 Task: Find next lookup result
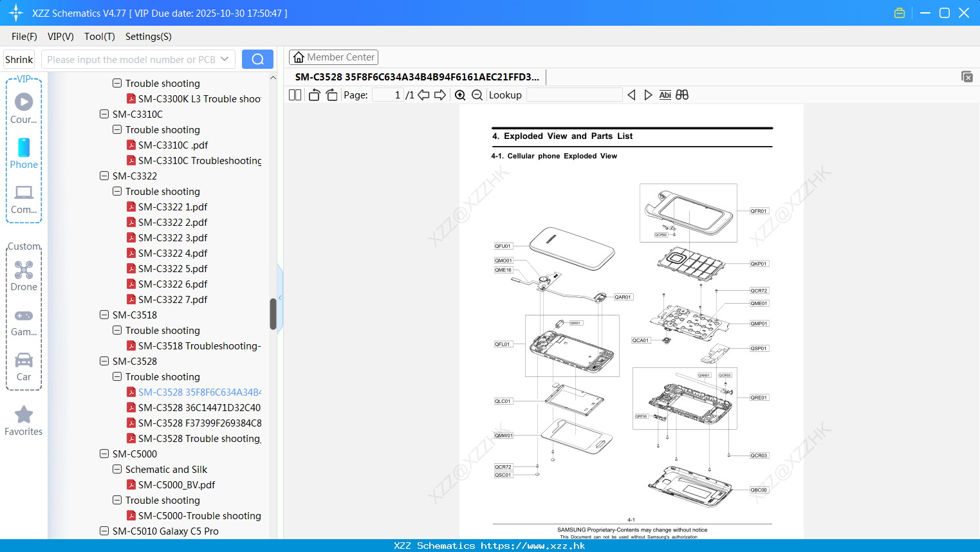point(648,95)
